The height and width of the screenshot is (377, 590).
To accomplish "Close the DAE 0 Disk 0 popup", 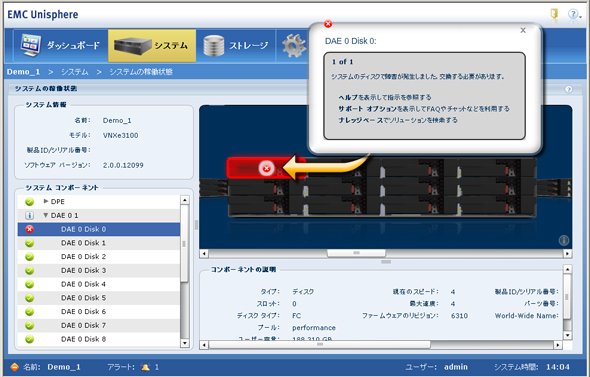I will click(523, 30).
